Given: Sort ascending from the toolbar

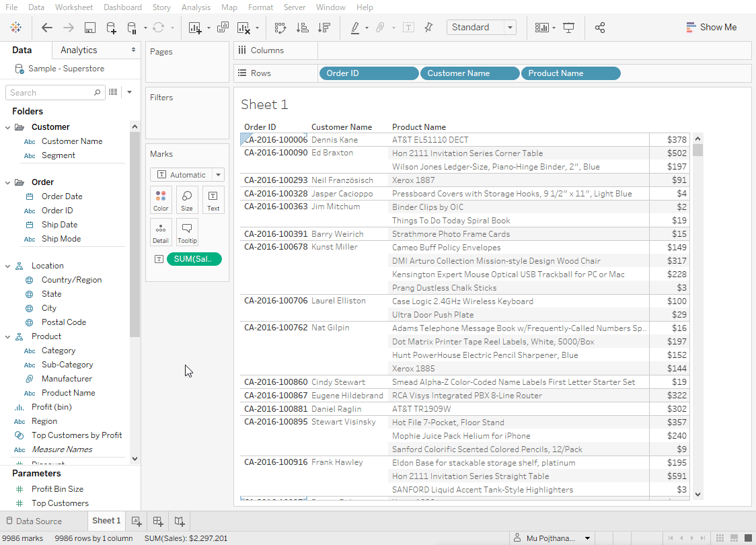Looking at the screenshot, I should tap(302, 28).
